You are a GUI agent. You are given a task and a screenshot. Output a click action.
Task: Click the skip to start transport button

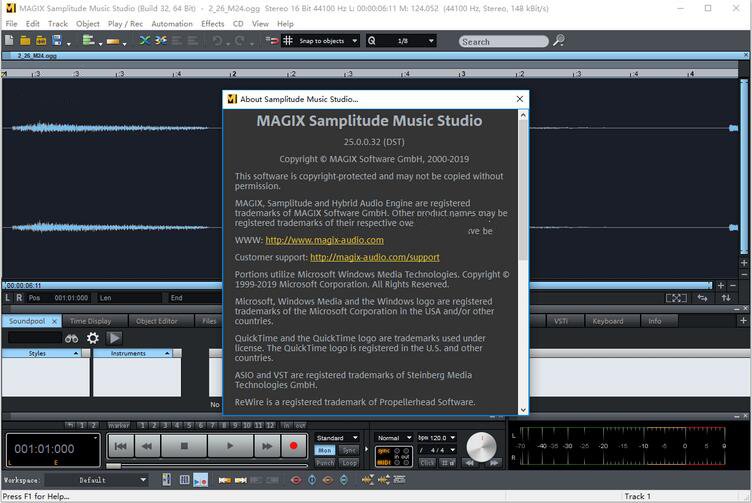[121, 446]
